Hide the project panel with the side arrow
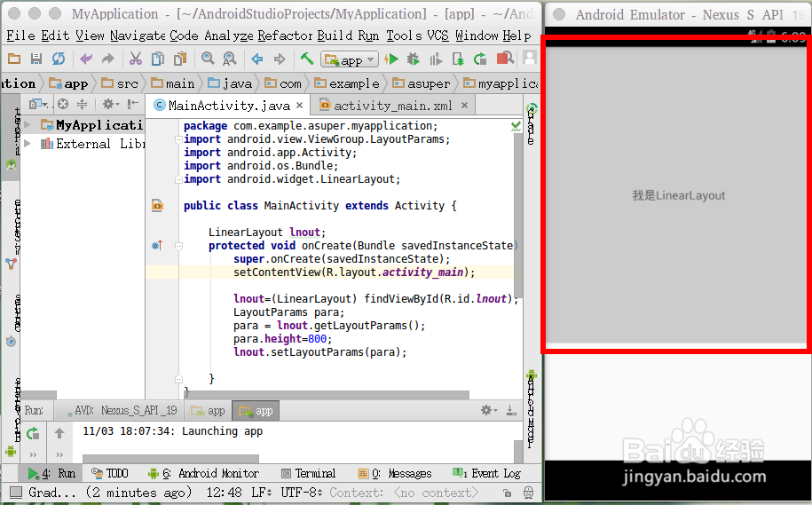Image resolution: width=812 pixels, height=505 pixels. coord(133,105)
